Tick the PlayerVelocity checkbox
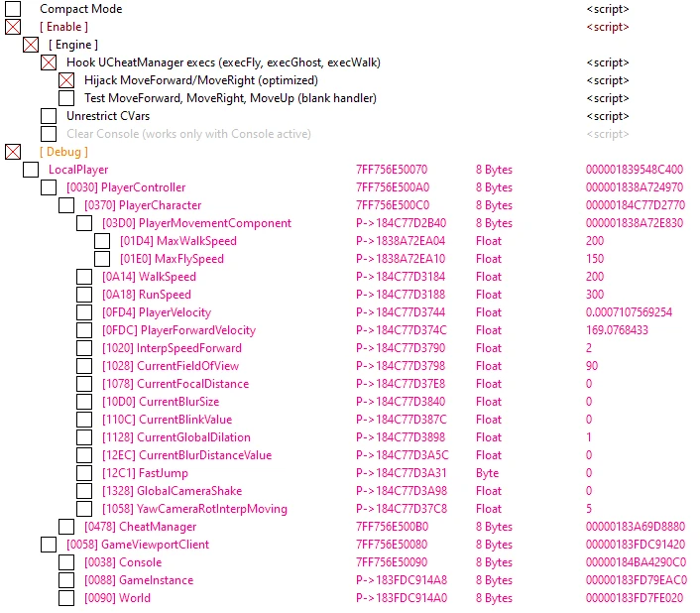 [x=84, y=312]
